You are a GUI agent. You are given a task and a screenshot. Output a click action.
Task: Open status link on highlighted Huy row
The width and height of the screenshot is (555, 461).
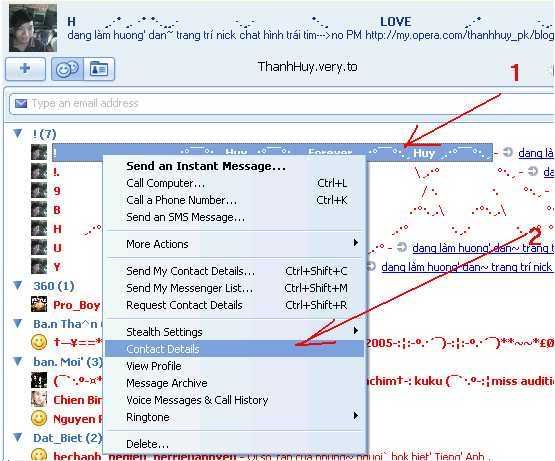click(x=536, y=153)
